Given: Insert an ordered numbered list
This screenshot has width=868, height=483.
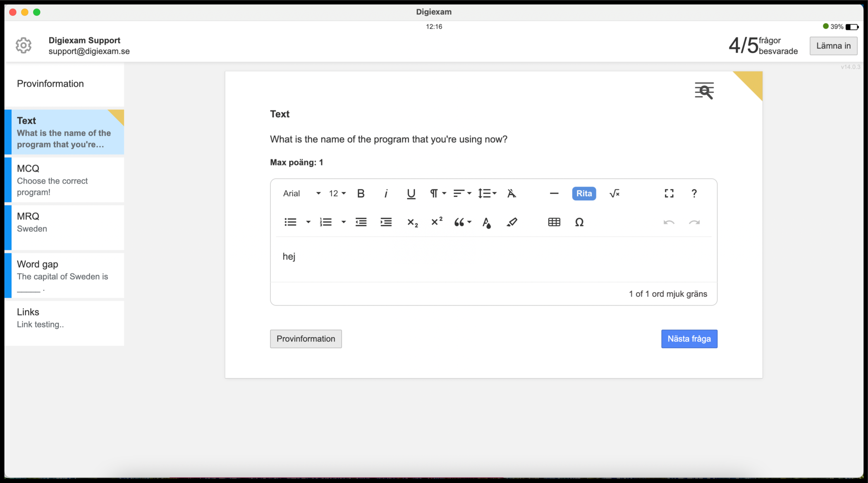Looking at the screenshot, I should point(326,222).
